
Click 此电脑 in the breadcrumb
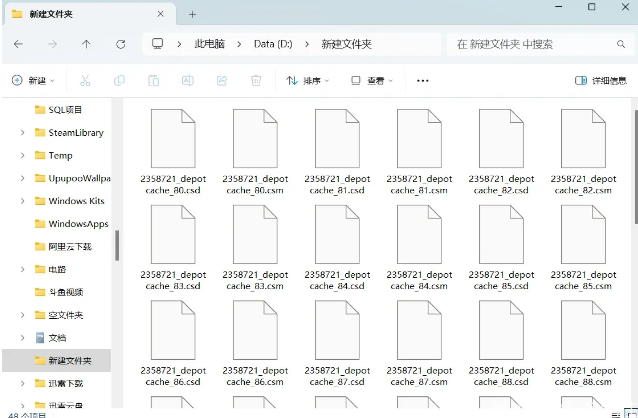[209, 44]
